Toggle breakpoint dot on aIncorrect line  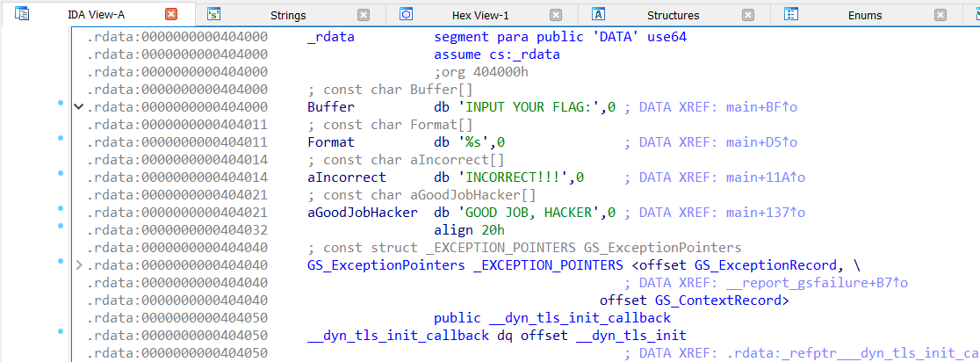(61, 172)
